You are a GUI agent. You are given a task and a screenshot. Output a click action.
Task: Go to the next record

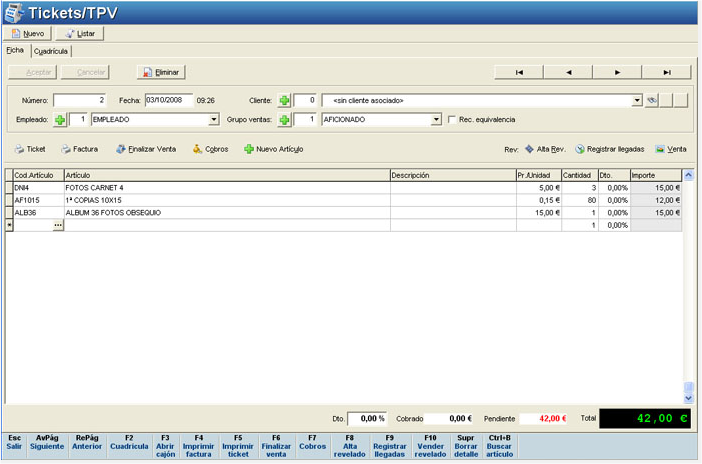[x=617, y=72]
